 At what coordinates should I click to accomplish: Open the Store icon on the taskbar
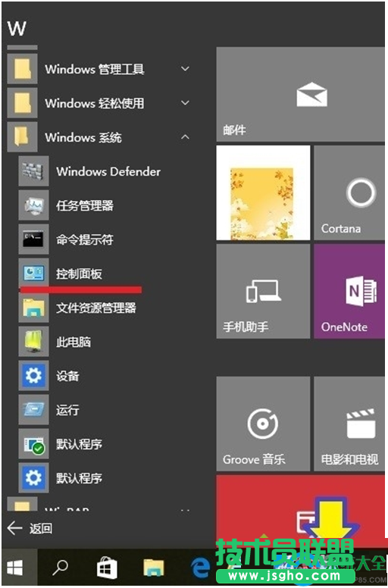click(107, 568)
